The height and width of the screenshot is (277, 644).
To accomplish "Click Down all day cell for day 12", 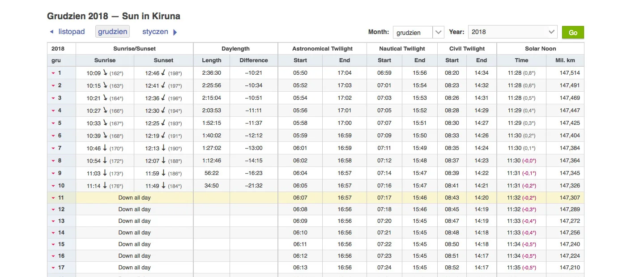I will [x=134, y=209].
